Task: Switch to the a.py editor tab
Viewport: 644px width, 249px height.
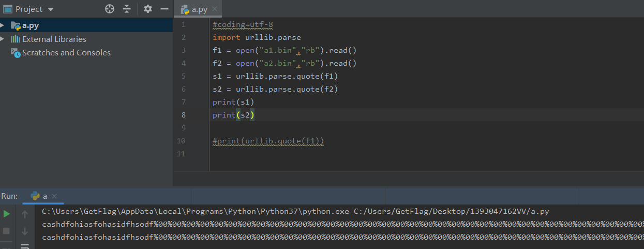Action: coord(199,9)
